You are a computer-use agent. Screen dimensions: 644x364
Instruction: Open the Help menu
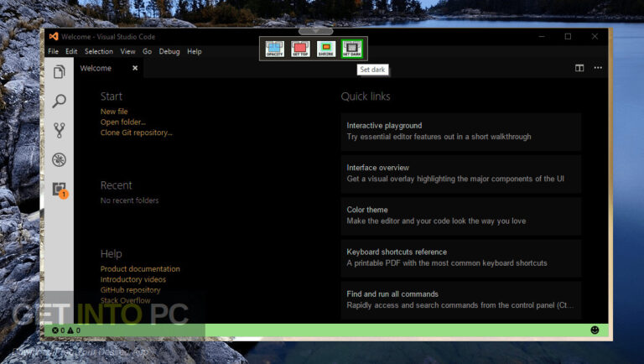[x=195, y=51]
